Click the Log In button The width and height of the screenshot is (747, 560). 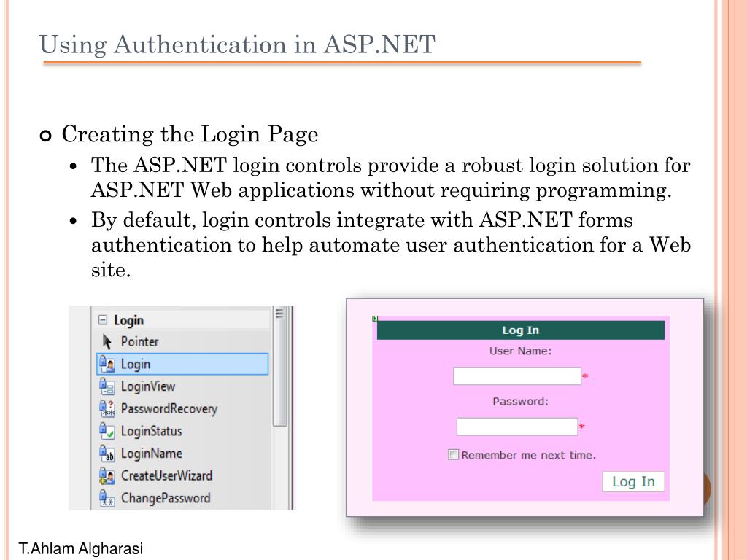pos(633,481)
